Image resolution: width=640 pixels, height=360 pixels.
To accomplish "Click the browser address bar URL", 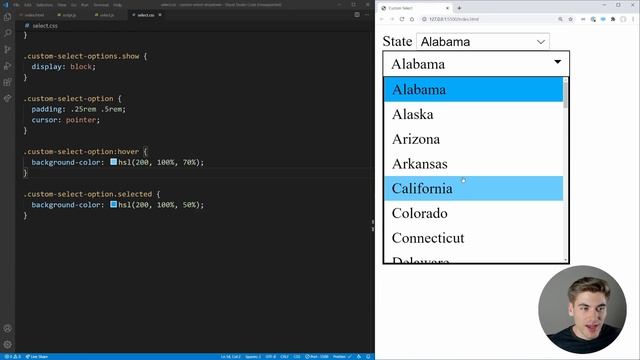I will [454, 19].
